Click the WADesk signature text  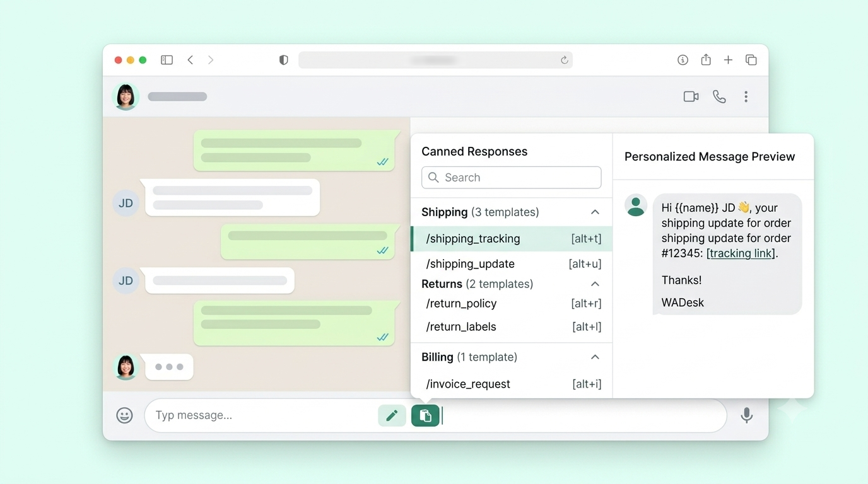tap(683, 302)
